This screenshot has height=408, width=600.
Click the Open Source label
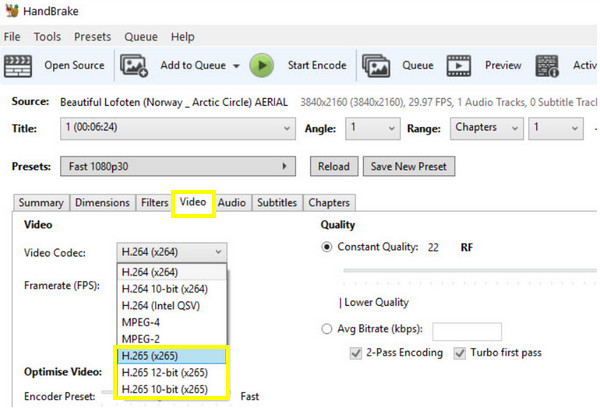74,65
